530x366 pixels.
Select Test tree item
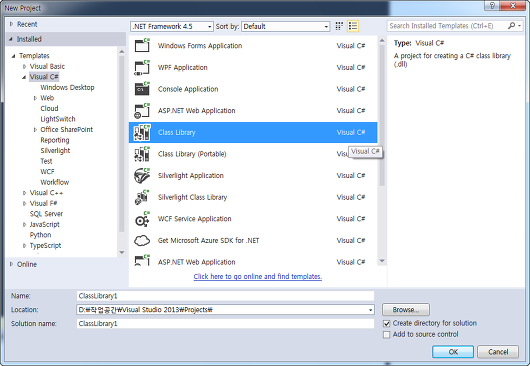46,161
